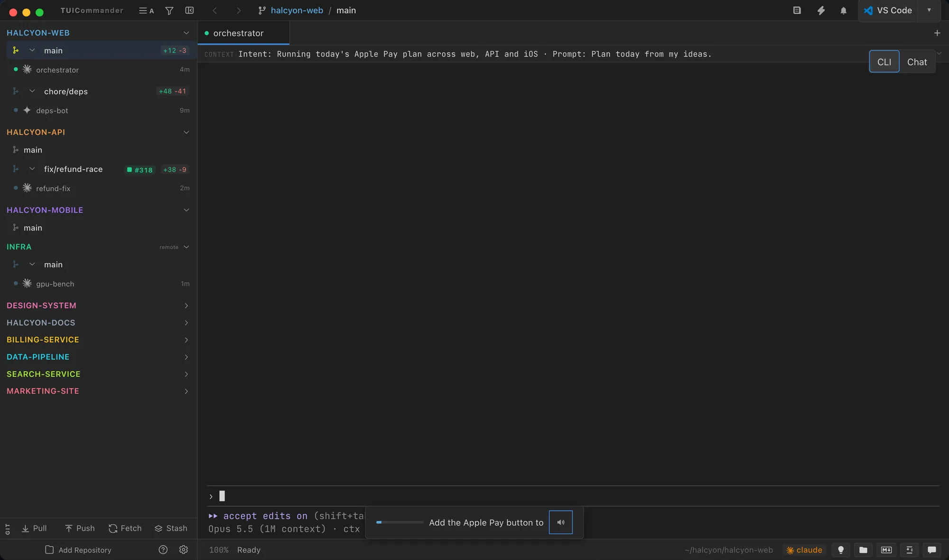Open in VS Code button
This screenshot has height=560, width=949.
pyautogui.click(x=888, y=10)
